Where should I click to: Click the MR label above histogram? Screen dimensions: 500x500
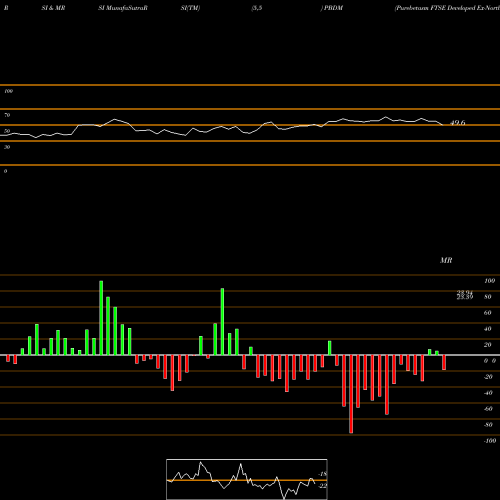point(446,260)
